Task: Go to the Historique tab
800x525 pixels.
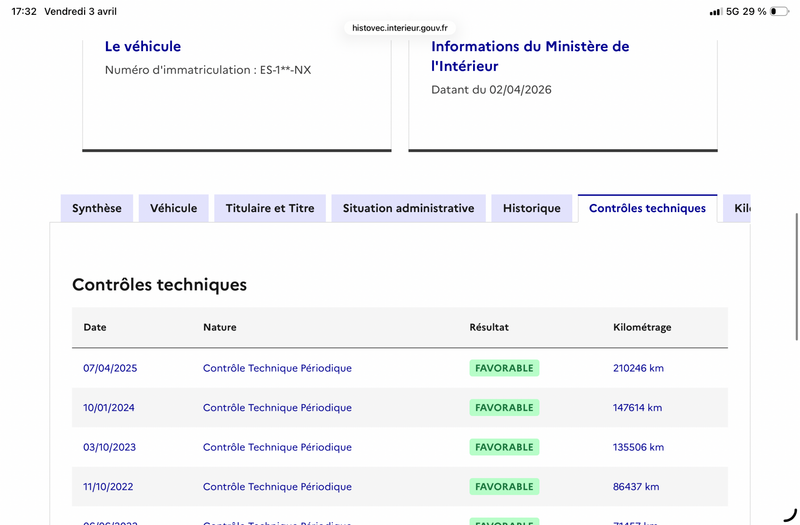Action: point(531,208)
